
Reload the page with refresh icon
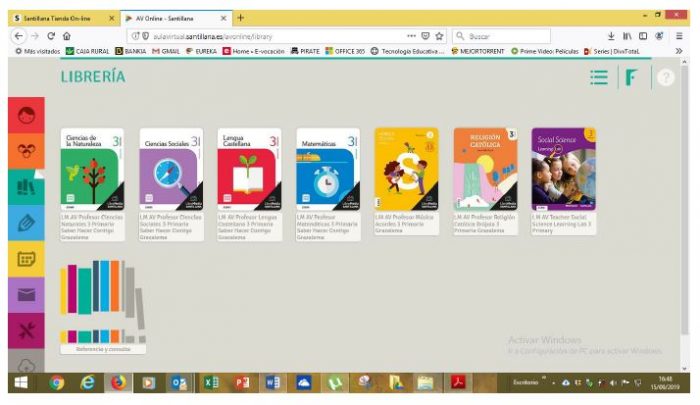pos(51,36)
